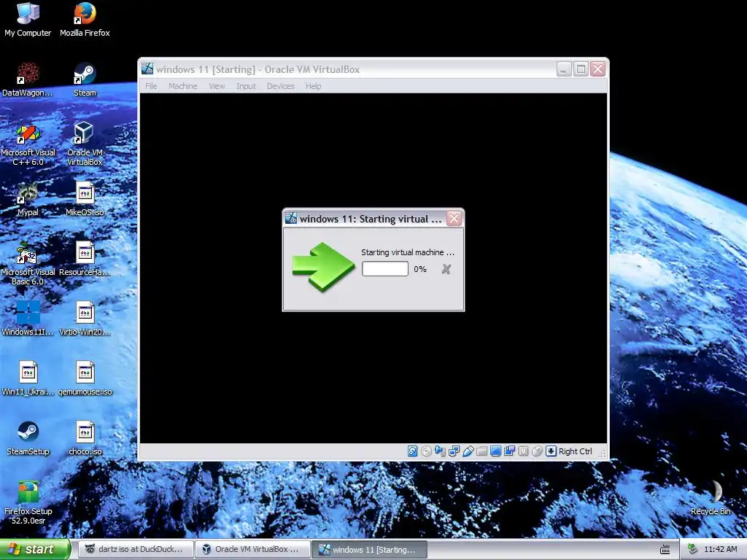Select the SteamSetup desktop icon
Image resolution: width=747 pixels, height=560 pixels.
coord(28,438)
